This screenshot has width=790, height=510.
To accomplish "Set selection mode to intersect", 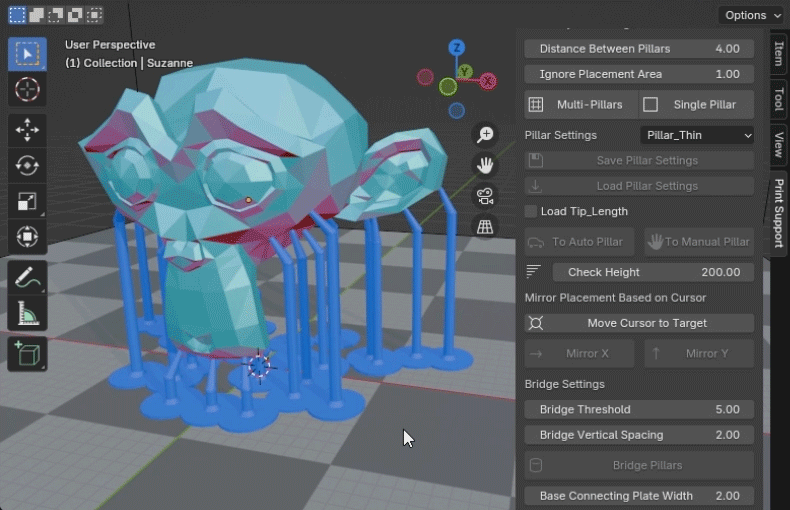I will (x=94, y=15).
